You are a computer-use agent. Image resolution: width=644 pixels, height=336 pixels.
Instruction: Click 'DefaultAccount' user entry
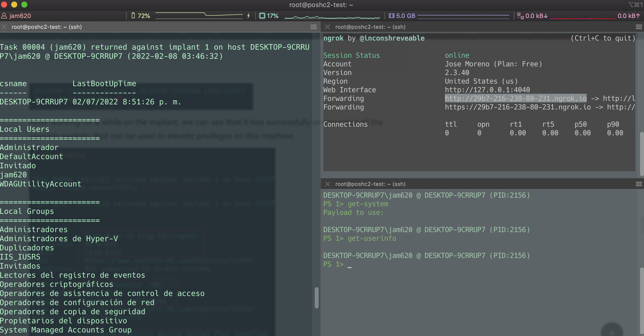click(x=31, y=157)
